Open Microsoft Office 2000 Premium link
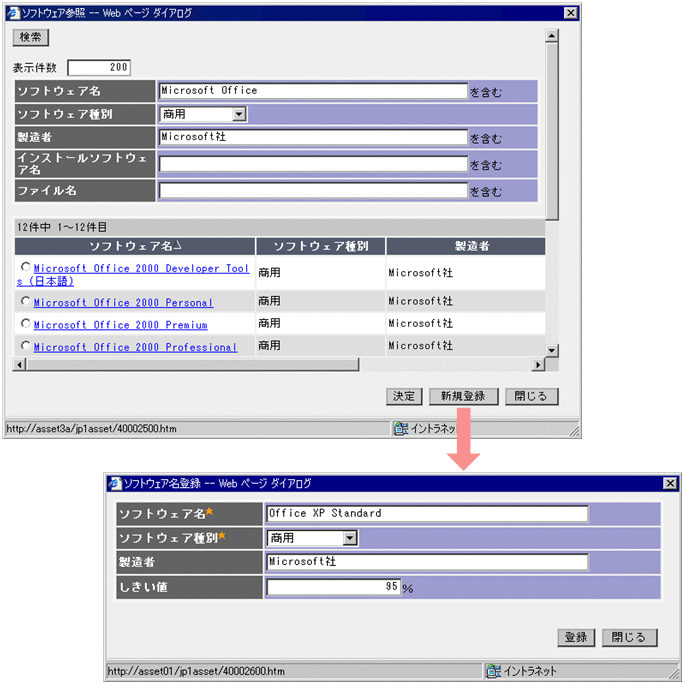This screenshot has height=685, width=685. (x=121, y=325)
